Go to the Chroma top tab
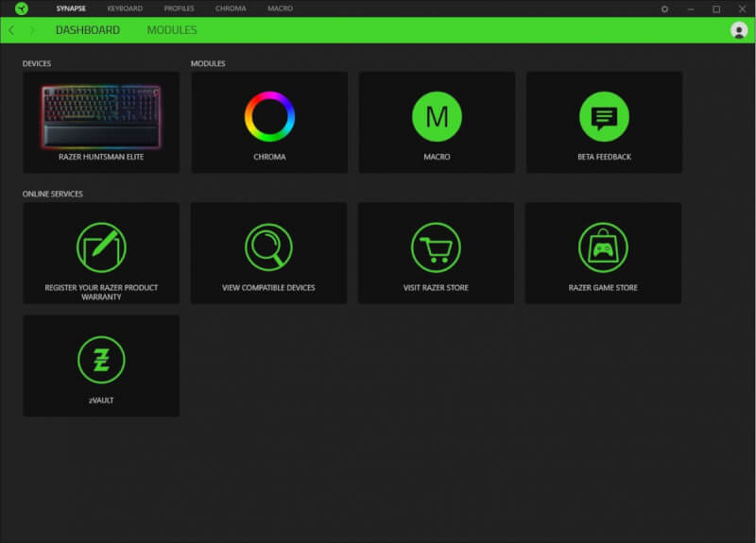The height and width of the screenshot is (543, 756). click(x=231, y=8)
